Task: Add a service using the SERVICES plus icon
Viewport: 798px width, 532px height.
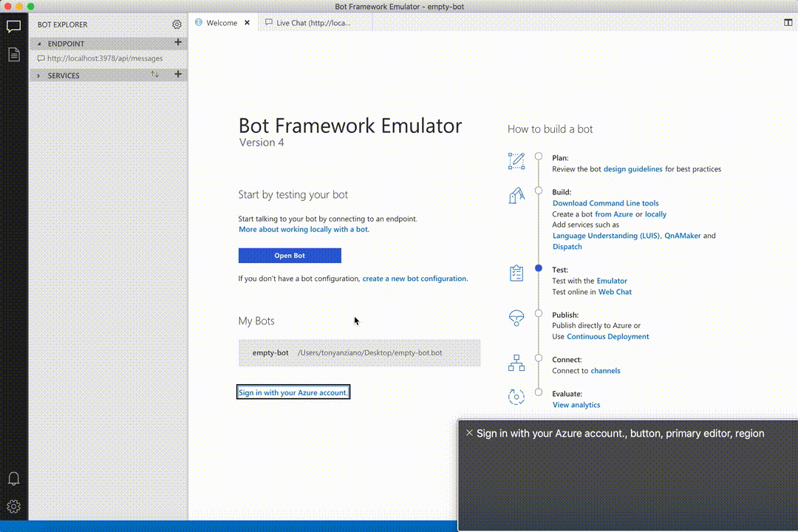Action: coord(178,75)
